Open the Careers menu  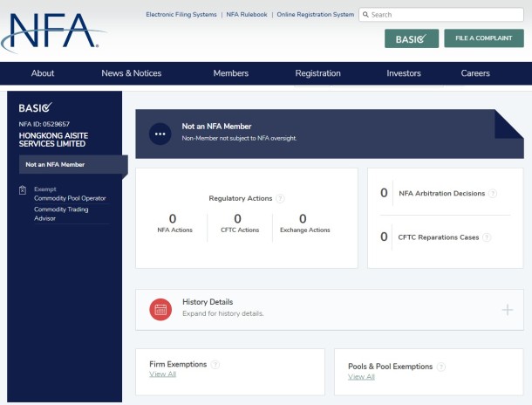pyautogui.click(x=475, y=73)
